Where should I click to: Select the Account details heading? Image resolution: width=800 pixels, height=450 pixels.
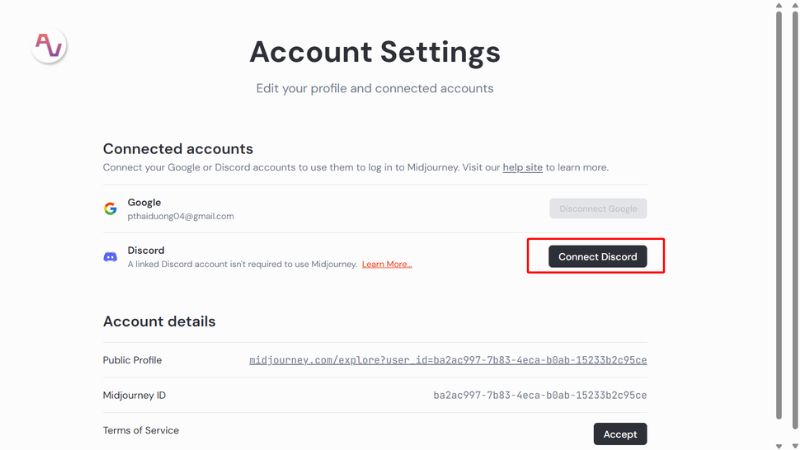pos(159,321)
